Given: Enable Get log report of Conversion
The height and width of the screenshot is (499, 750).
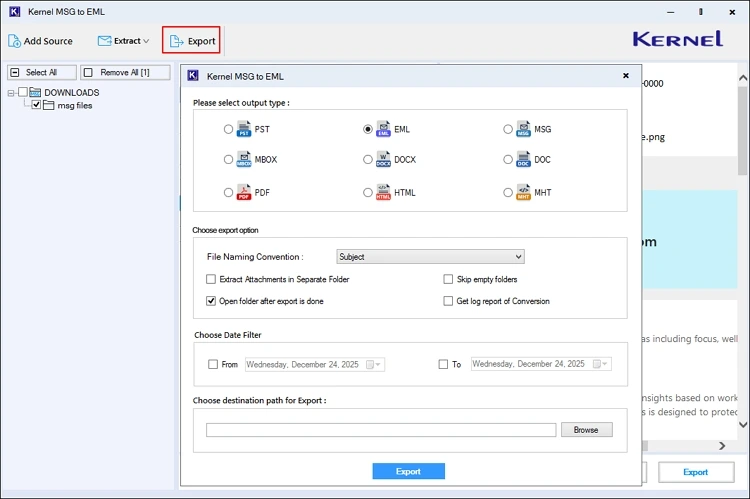Looking at the screenshot, I should [448, 301].
